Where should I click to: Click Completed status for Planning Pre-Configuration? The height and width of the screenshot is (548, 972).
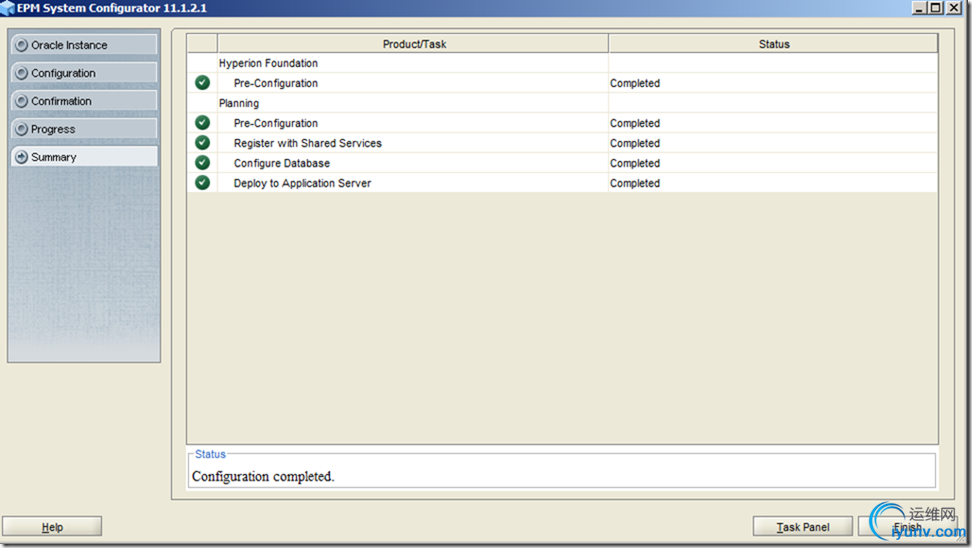point(635,123)
